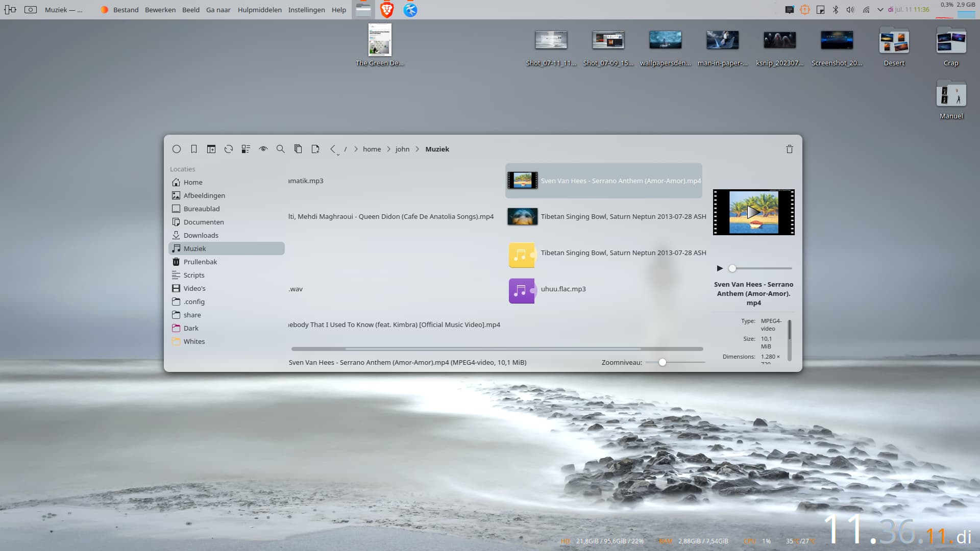
Task: Open the trash icon in the window corner
Action: point(790,149)
